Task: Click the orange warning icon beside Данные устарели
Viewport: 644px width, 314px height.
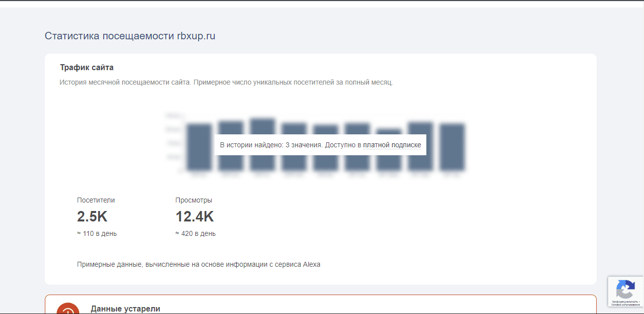Action: click(68, 310)
